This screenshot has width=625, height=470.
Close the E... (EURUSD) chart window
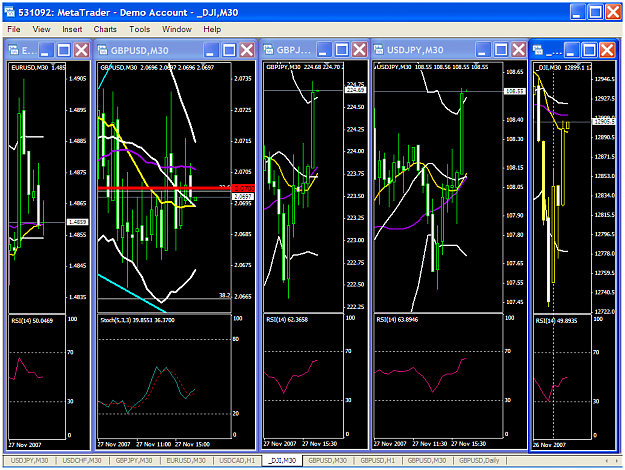(x=82, y=50)
